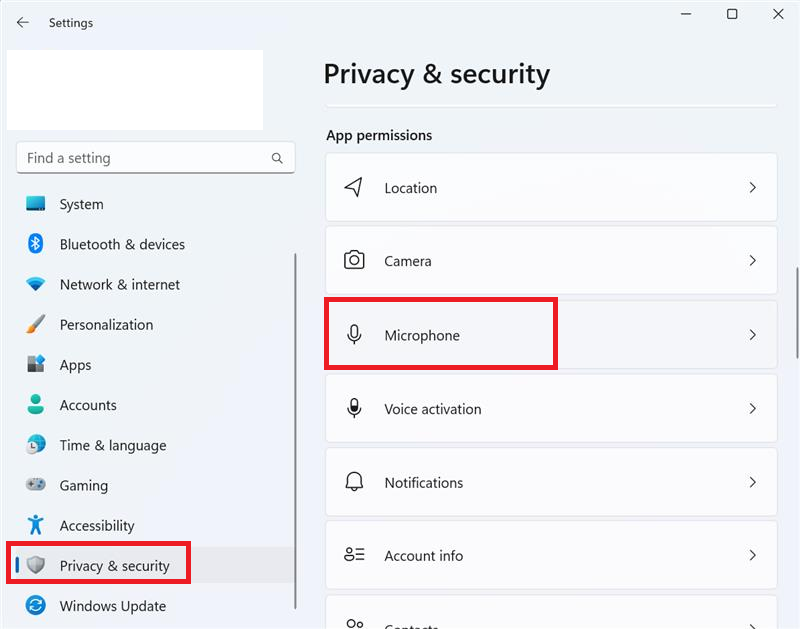Click the search magnifier icon
The height and width of the screenshot is (629, 800).
coord(277,158)
